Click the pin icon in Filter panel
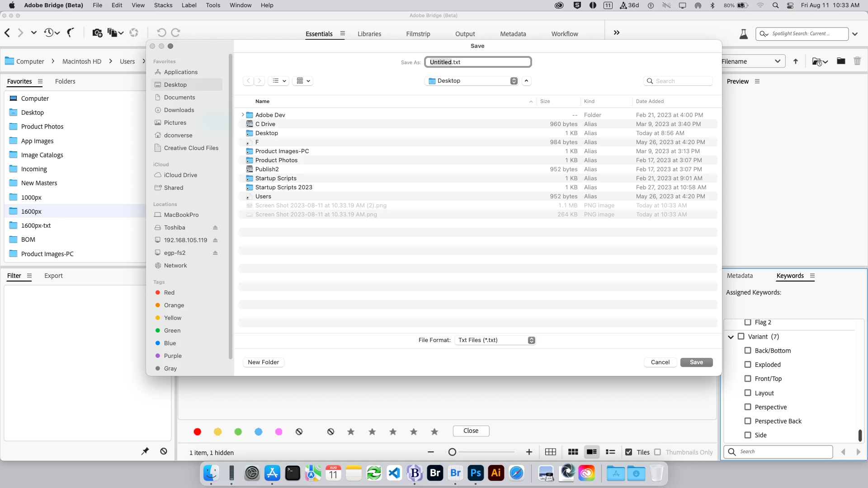This screenshot has width=868, height=488. 145,451
